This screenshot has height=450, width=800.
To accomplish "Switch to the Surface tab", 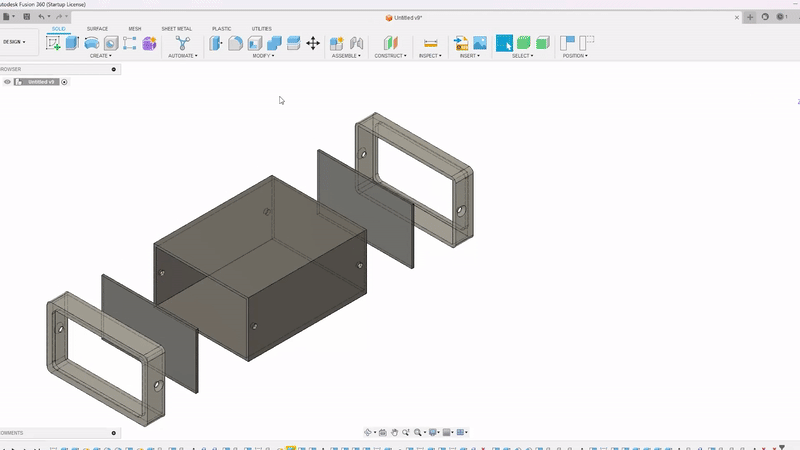I will 97,29.
